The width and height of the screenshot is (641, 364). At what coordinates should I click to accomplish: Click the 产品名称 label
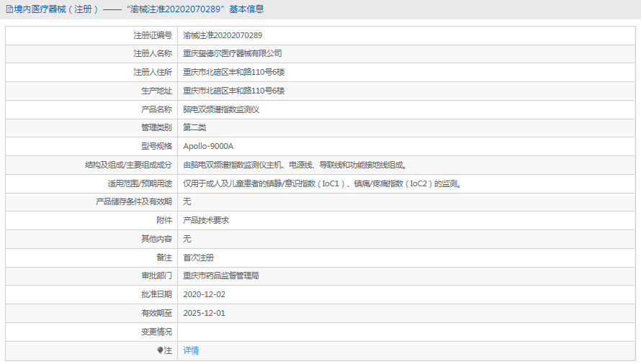pos(156,109)
